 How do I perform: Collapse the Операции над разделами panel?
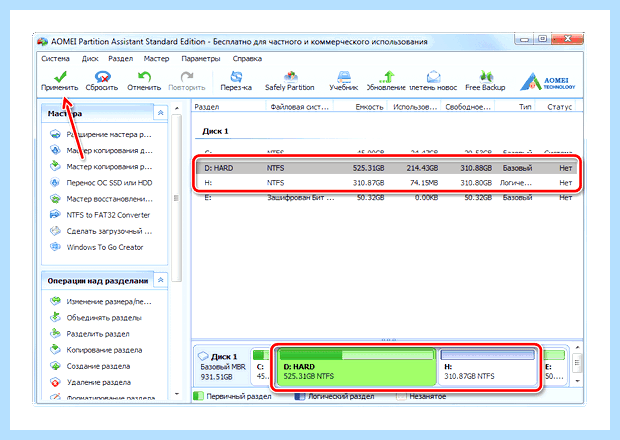[161, 280]
